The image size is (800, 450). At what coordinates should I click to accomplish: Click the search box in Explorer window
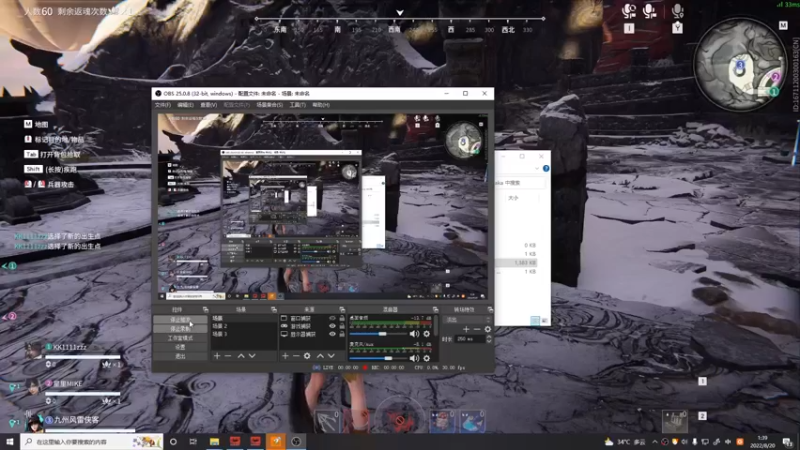point(519,183)
